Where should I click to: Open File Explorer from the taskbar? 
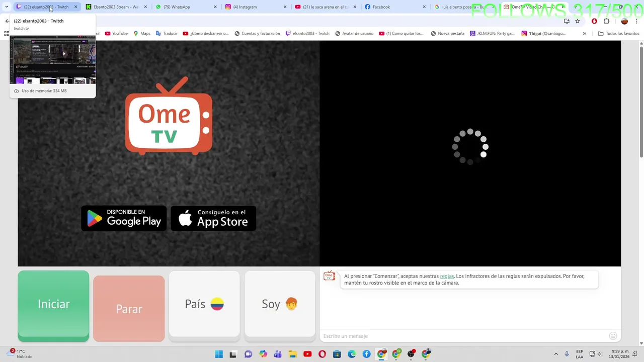pos(292,354)
